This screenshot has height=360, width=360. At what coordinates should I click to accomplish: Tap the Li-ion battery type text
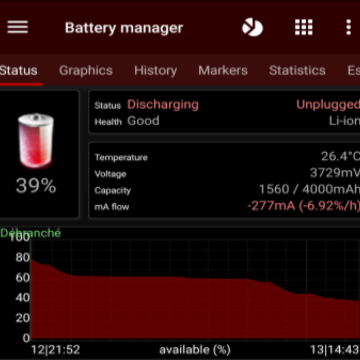[x=344, y=121]
